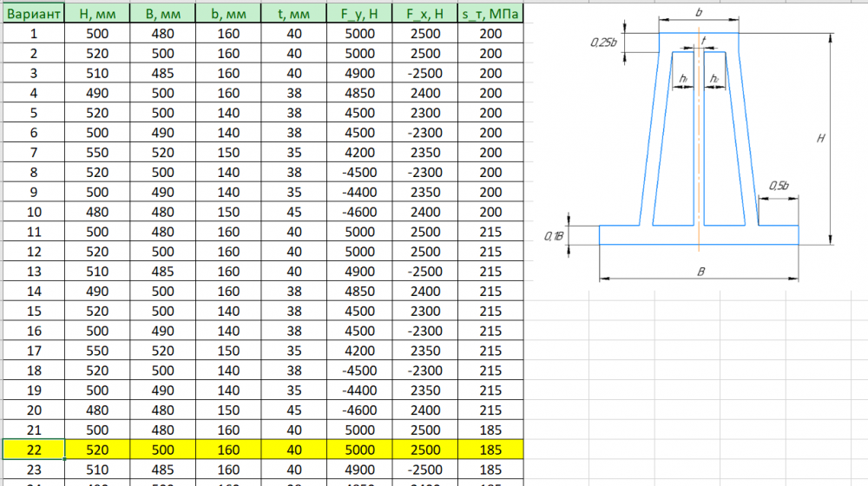This screenshot has height=486, width=868.
Task: Click F_x value -2500 in variant 3 row
Action: [425, 74]
